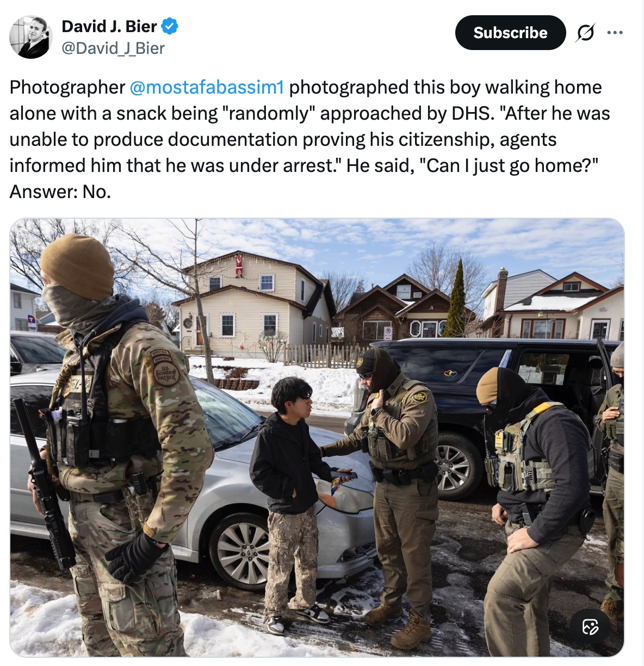Subscribe to David J. Bier
Image resolution: width=644 pixels, height=666 pixels.
pyautogui.click(x=510, y=33)
